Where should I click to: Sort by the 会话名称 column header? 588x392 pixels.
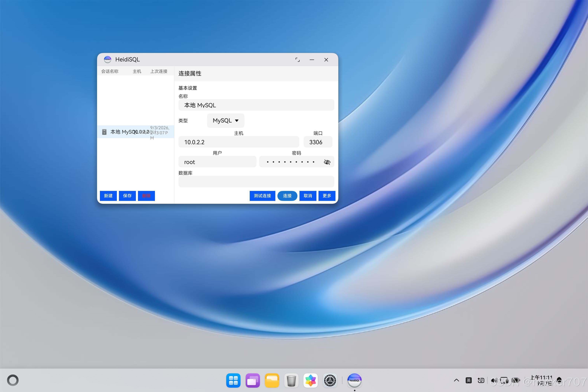[x=110, y=71]
